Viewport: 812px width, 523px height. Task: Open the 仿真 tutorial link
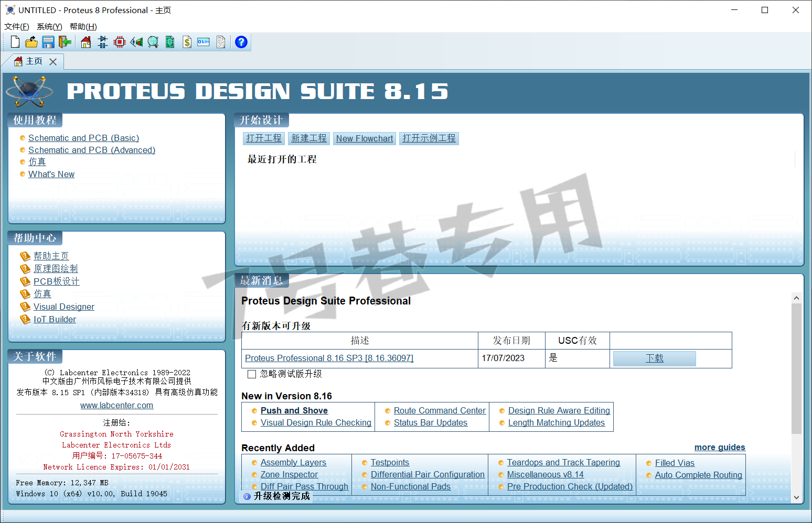click(x=37, y=162)
